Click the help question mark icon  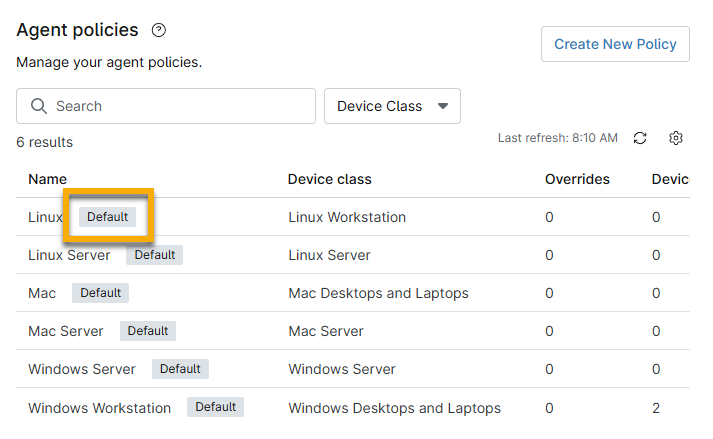point(158,31)
